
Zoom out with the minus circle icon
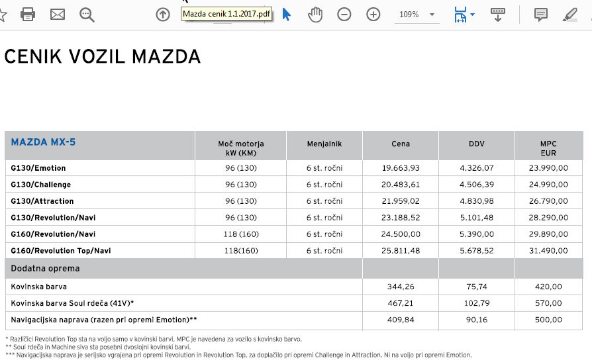pyautogui.click(x=344, y=15)
